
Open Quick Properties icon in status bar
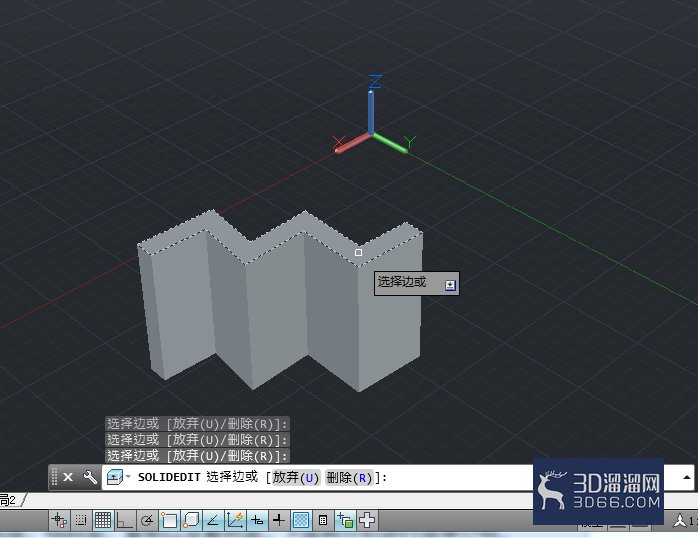point(323,520)
